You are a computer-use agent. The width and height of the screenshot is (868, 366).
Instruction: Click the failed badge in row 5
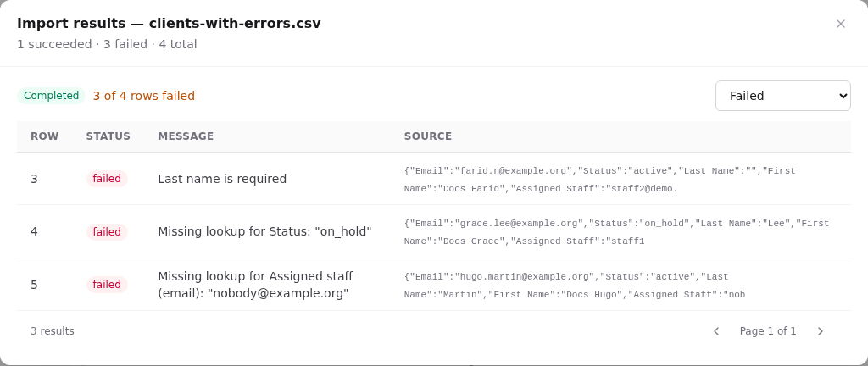point(107,284)
